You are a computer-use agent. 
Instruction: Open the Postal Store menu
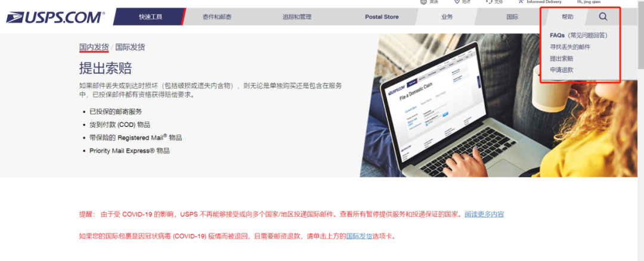point(382,17)
